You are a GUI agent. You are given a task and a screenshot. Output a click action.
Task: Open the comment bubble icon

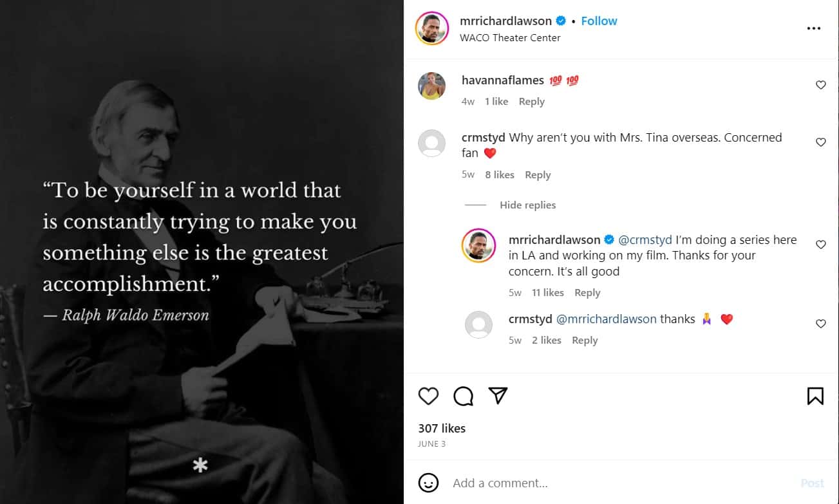(463, 397)
